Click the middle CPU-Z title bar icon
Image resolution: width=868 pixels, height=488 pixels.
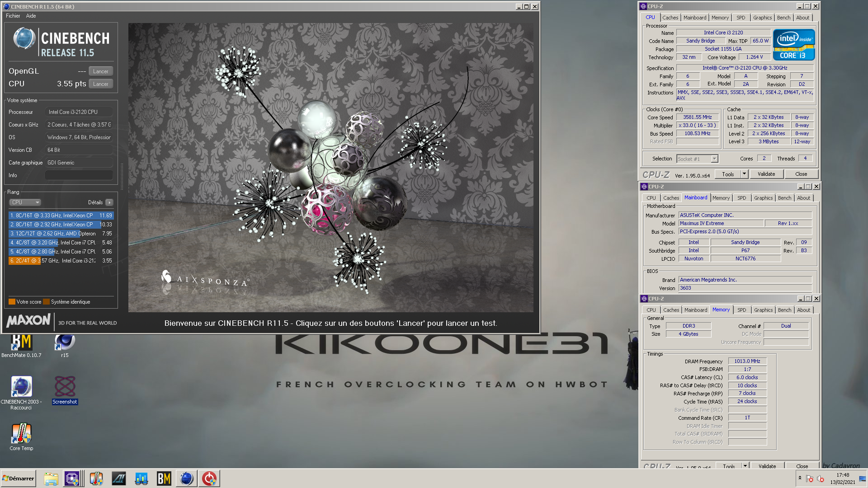click(x=644, y=187)
